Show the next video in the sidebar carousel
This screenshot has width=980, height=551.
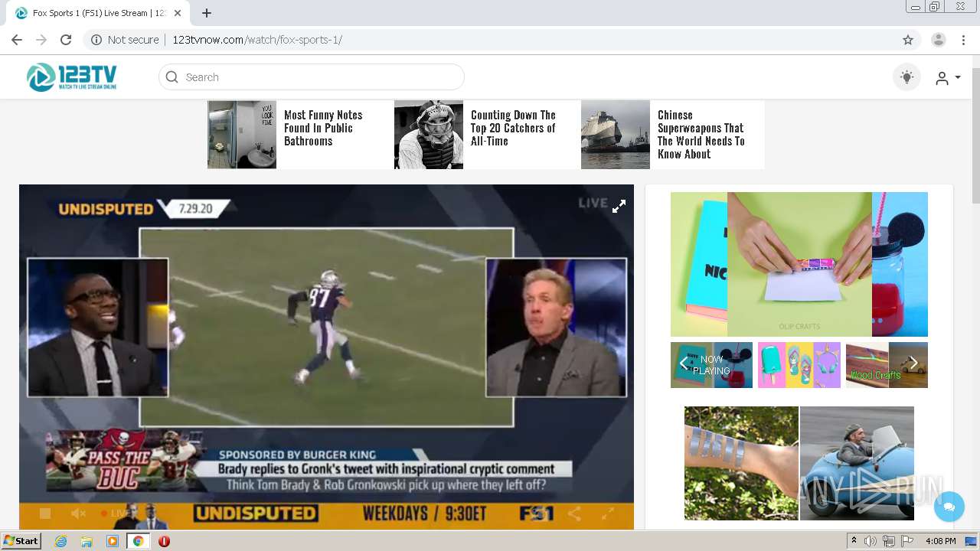(913, 364)
